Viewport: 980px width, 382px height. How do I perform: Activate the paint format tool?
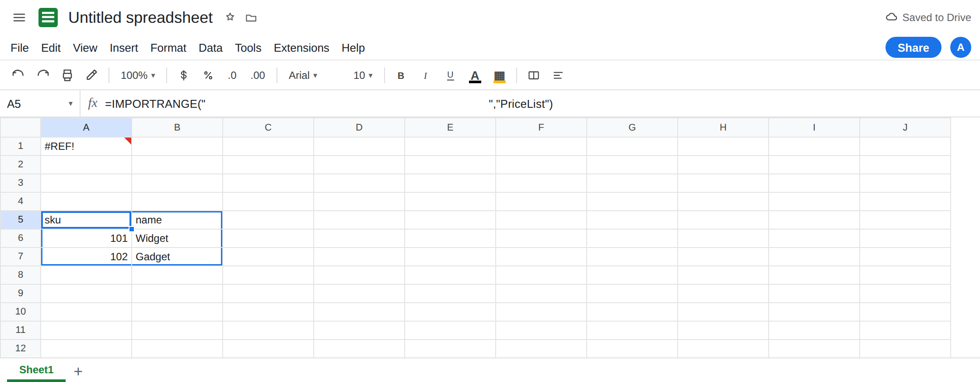tap(91, 75)
